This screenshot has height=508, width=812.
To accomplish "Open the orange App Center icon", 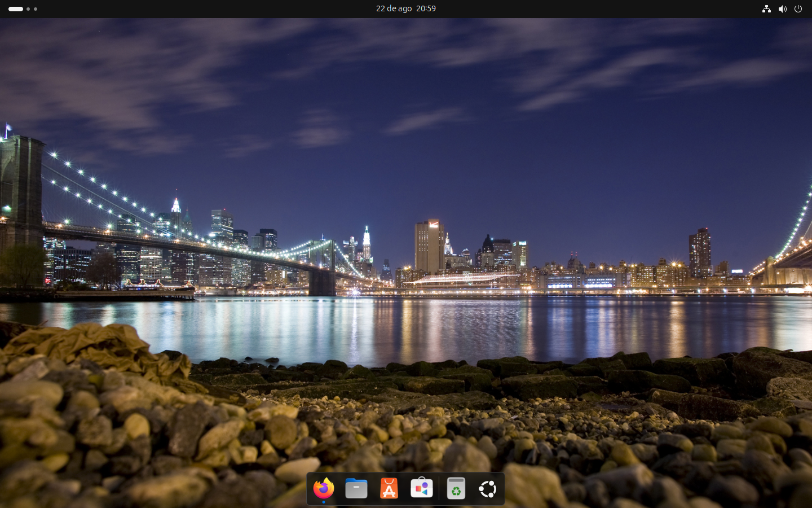I will (389, 488).
